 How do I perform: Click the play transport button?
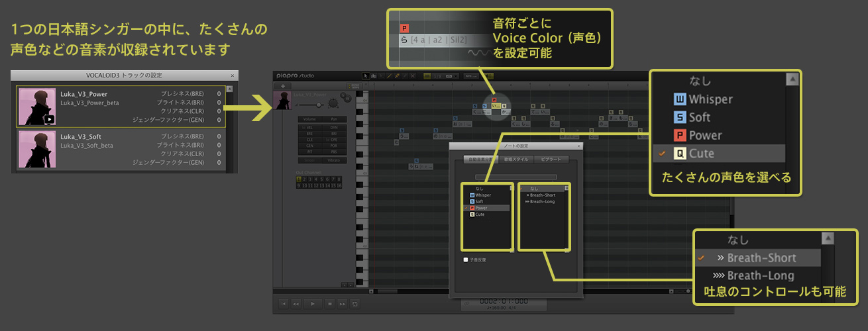(313, 304)
